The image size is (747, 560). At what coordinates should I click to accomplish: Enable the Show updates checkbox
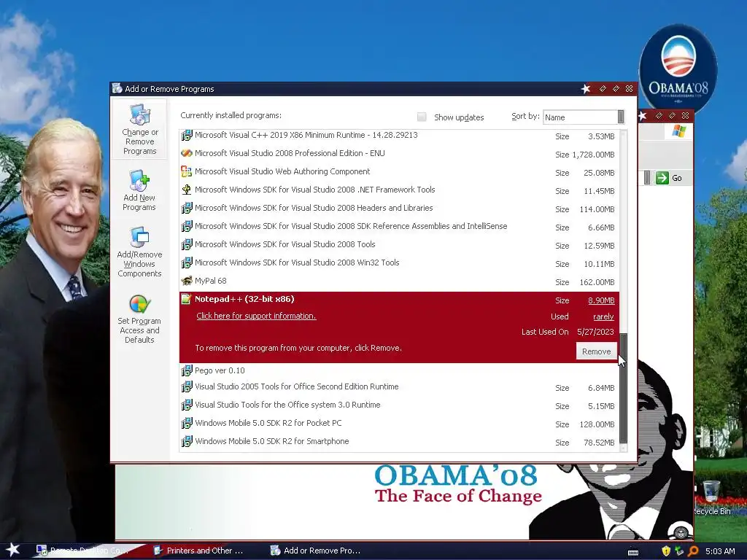coord(422,117)
